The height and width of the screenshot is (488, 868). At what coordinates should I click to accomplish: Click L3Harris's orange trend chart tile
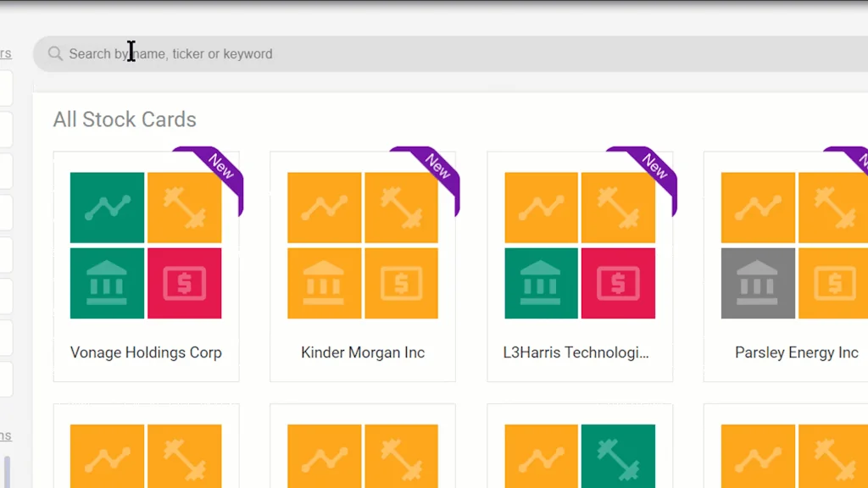pyautogui.click(x=541, y=208)
